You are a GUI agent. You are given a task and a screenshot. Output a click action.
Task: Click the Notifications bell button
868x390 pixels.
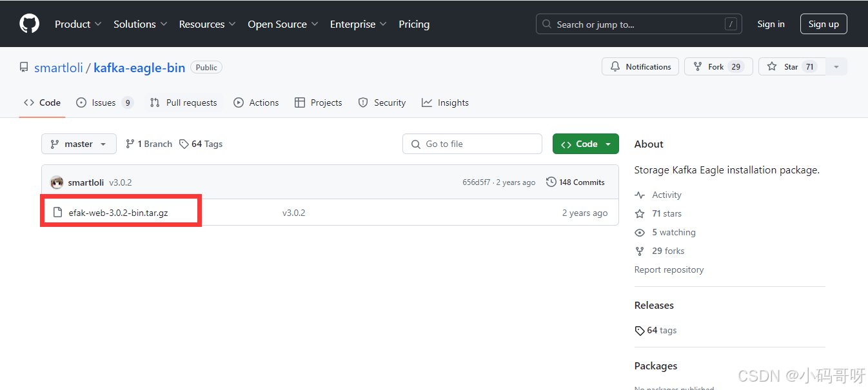pos(640,66)
